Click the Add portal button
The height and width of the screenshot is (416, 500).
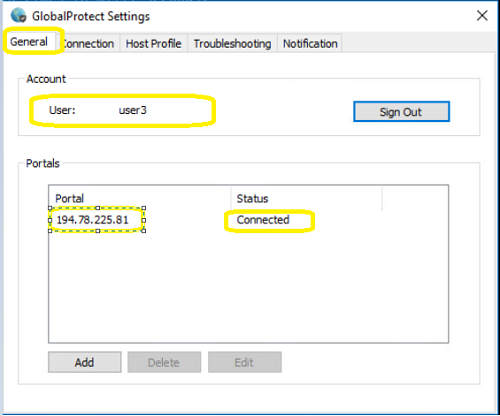click(85, 362)
